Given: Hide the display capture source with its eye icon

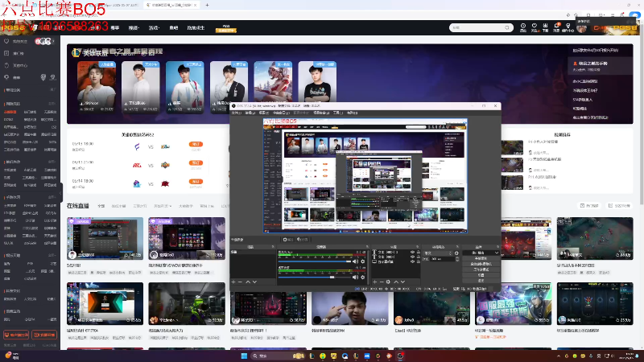Looking at the screenshot, I should click(412, 261).
